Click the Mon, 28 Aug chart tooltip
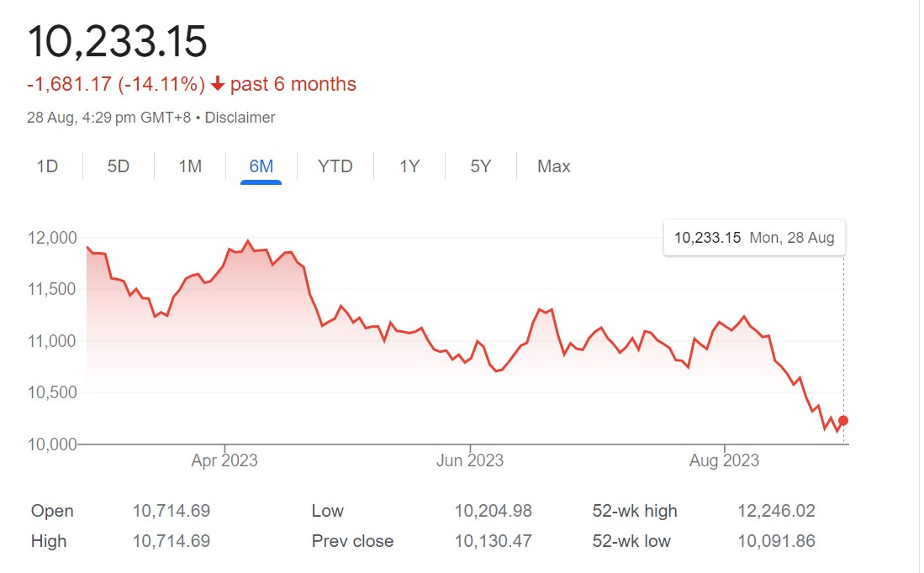 click(x=754, y=238)
